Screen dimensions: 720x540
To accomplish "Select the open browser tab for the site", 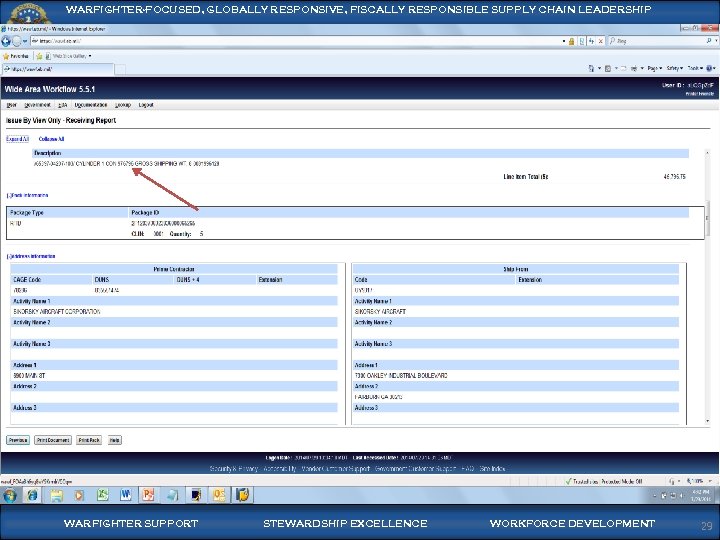I will pos(57,69).
